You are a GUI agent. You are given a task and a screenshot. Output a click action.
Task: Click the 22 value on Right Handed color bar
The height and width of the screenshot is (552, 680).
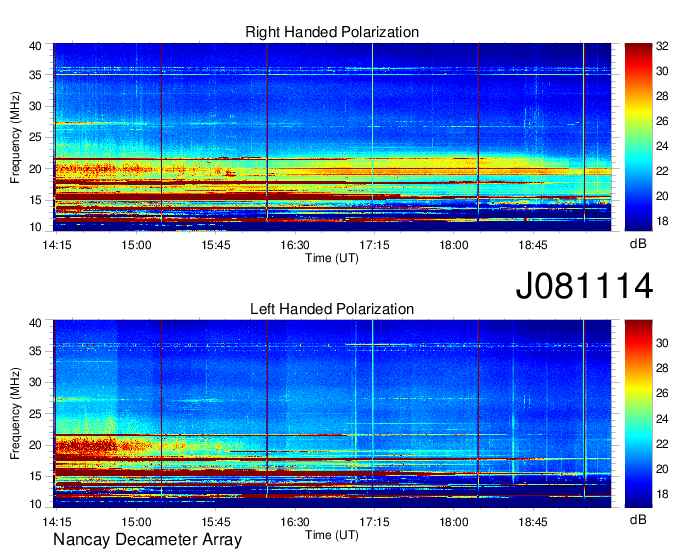[662, 171]
